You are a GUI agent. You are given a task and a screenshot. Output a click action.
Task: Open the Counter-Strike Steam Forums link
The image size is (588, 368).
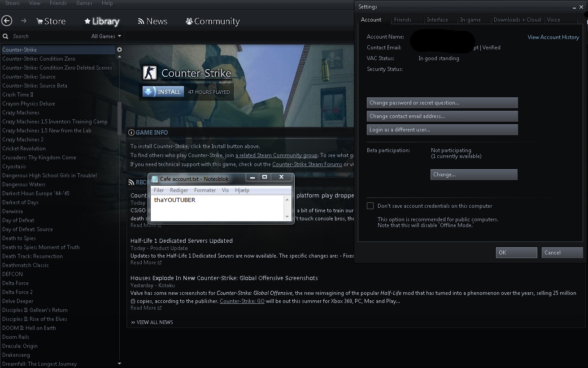[x=307, y=164]
